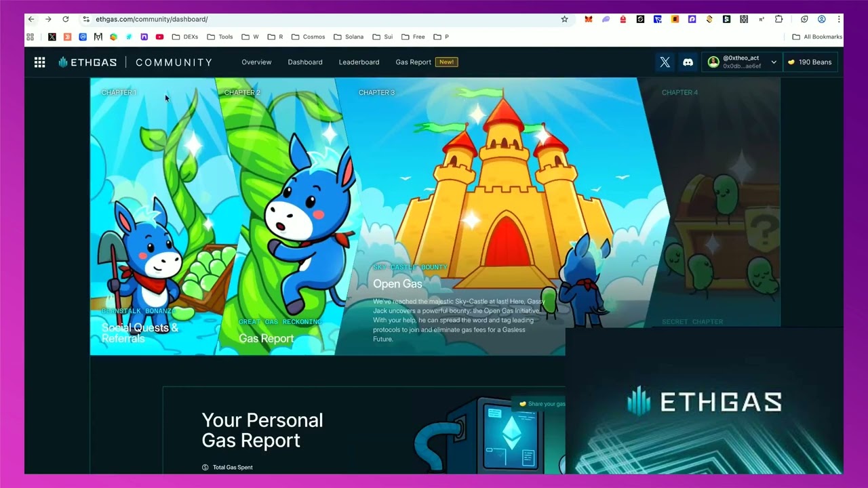Expand the W bookmark folder
This screenshot has height=488, width=868.
(x=250, y=37)
